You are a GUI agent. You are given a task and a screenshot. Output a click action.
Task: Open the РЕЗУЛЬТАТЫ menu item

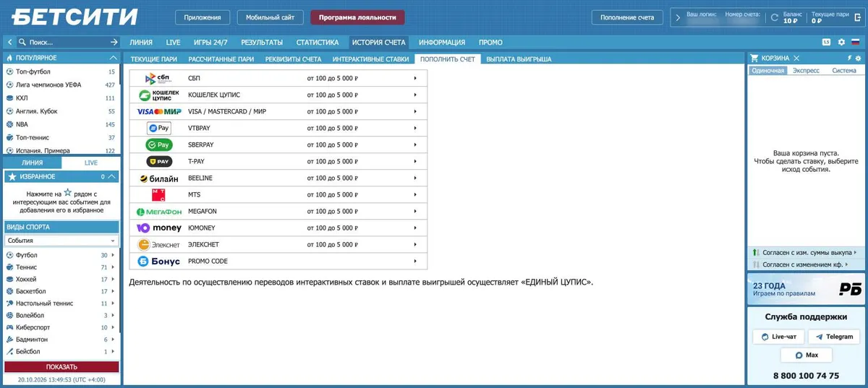(x=262, y=43)
